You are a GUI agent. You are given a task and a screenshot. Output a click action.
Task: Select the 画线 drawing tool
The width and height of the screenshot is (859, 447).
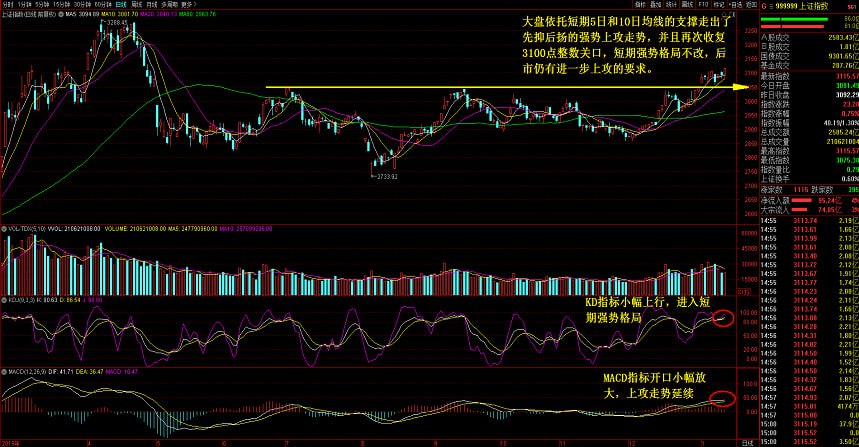(x=687, y=4)
